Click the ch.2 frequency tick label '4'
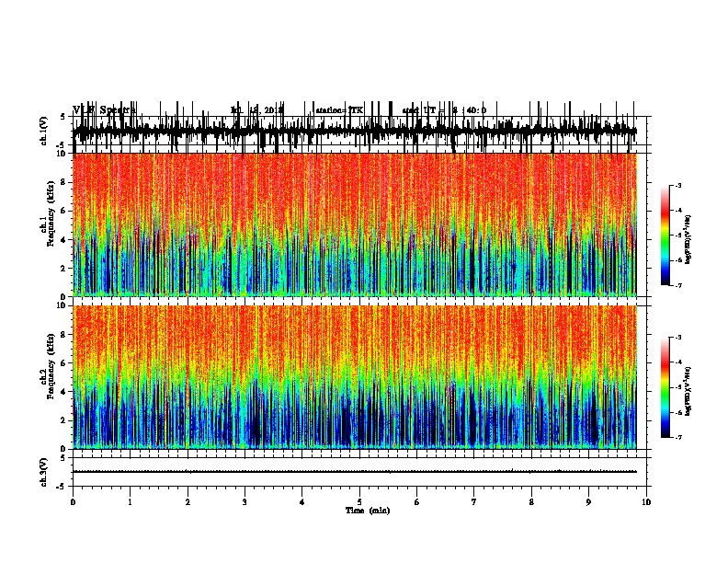 [x=63, y=392]
